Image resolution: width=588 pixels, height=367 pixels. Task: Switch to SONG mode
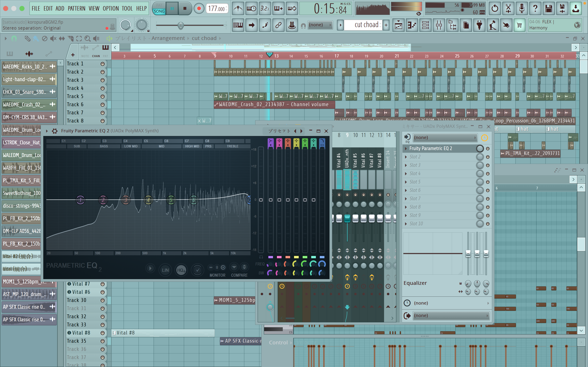159,11
